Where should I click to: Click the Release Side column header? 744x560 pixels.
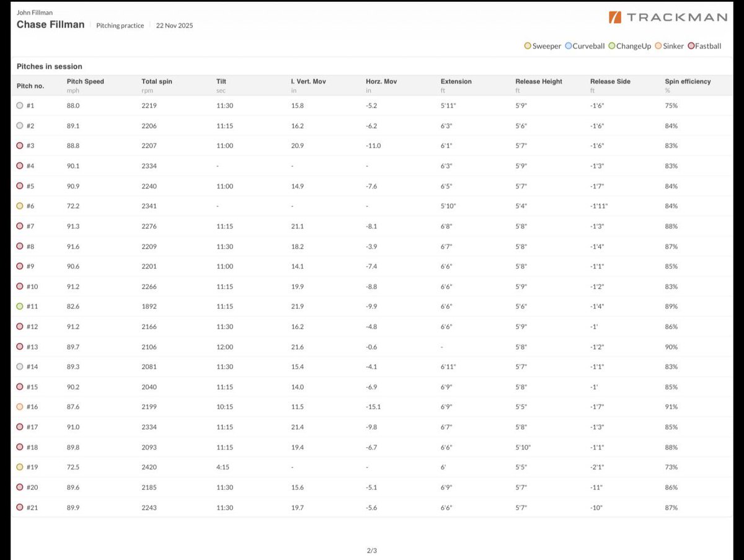click(x=610, y=81)
